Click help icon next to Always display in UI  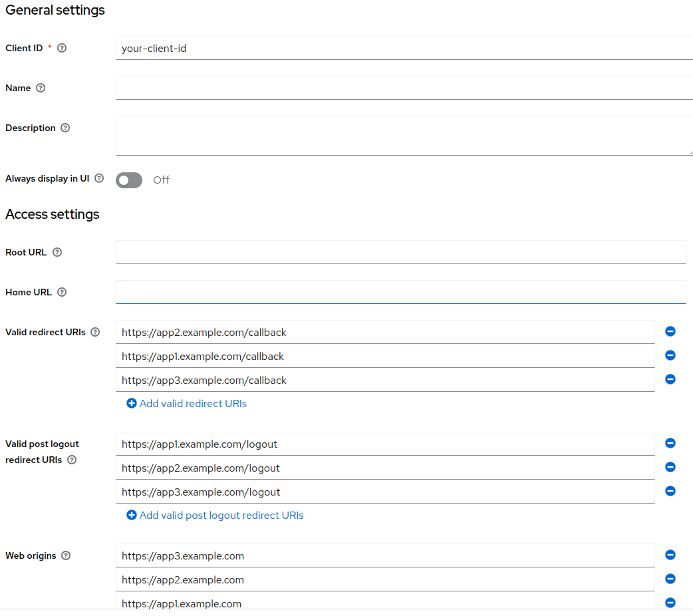pyautogui.click(x=99, y=178)
